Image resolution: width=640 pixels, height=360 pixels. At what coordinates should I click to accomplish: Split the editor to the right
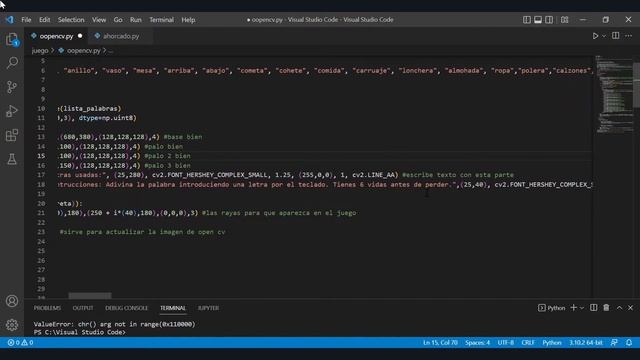[616, 36]
